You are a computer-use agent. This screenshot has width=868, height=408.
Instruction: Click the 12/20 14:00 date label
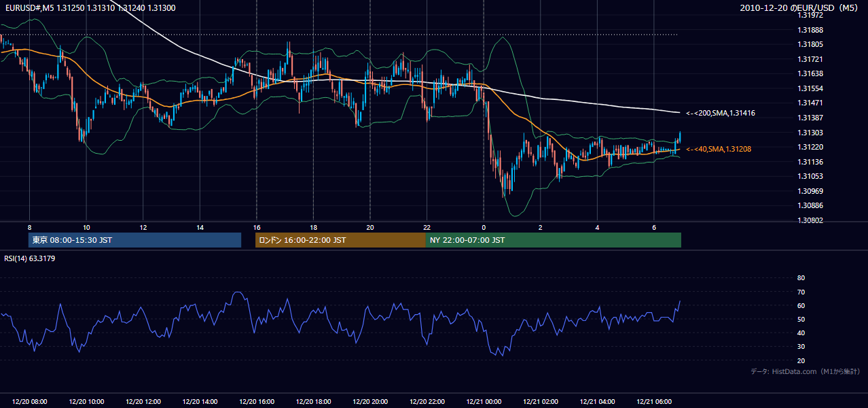coord(200,402)
